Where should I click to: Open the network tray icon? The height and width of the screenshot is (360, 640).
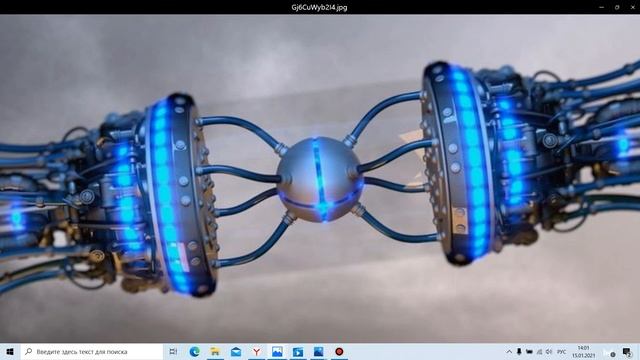(539, 351)
